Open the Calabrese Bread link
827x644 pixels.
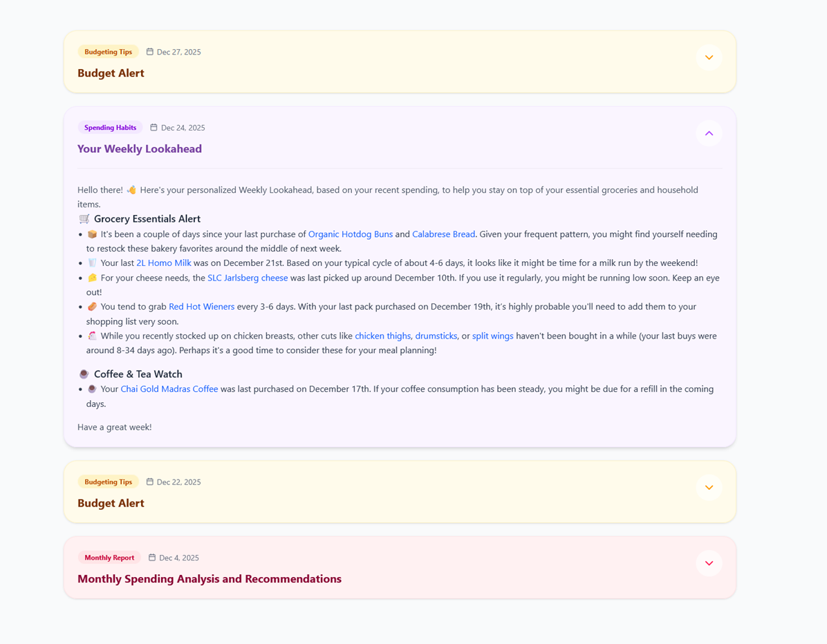pyautogui.click(x=443, y=234)
